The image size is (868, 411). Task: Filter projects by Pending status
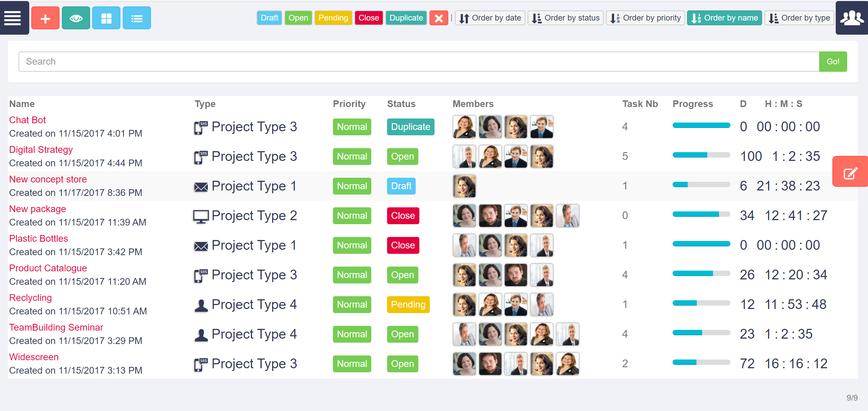pyautogui.click(x=333, y=18)
